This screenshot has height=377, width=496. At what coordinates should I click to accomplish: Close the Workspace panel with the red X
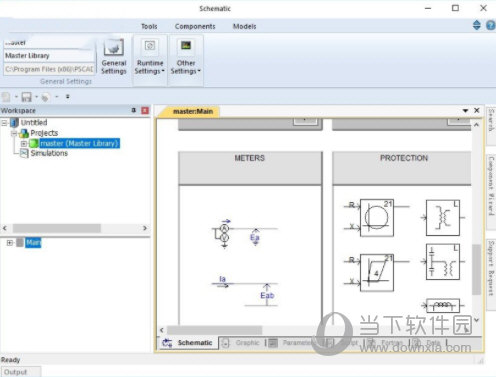click(x=145, y=110)
